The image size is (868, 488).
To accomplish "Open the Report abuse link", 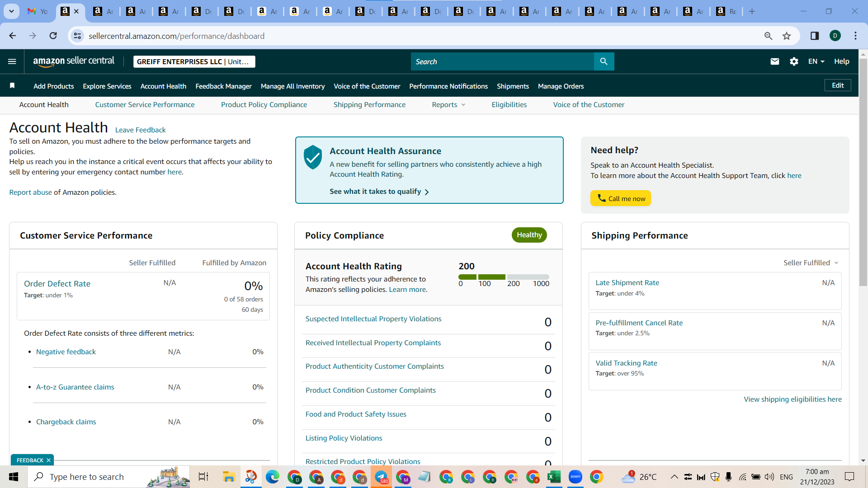I will [31, 192].
